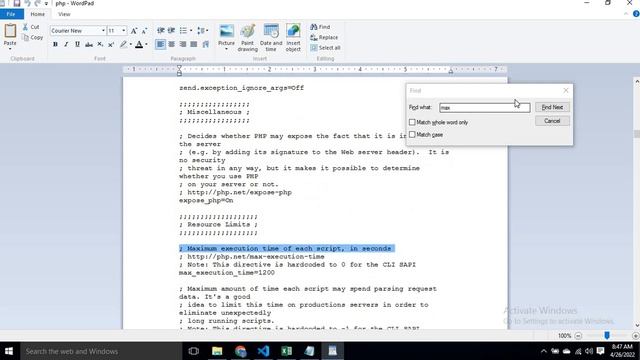This screenshot has width=640, height=360.
Task: Click Find in the Editing group
Action: (320, 27)
